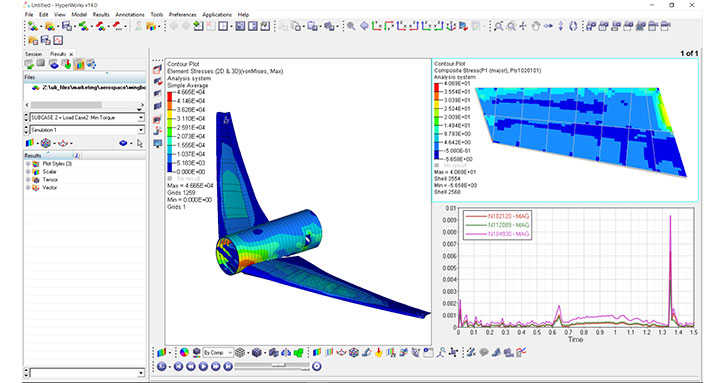Click the animation speed slider
726x383 pixels.
[272, 366]
